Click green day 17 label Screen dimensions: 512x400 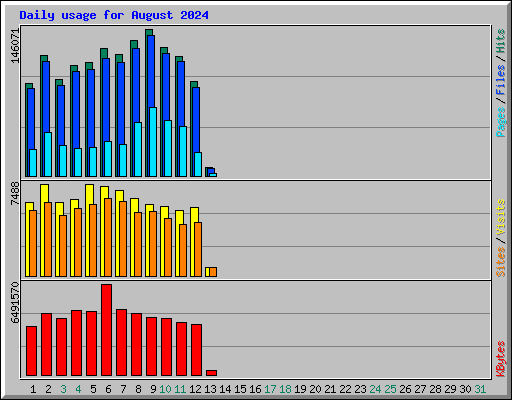coord(270,389)
